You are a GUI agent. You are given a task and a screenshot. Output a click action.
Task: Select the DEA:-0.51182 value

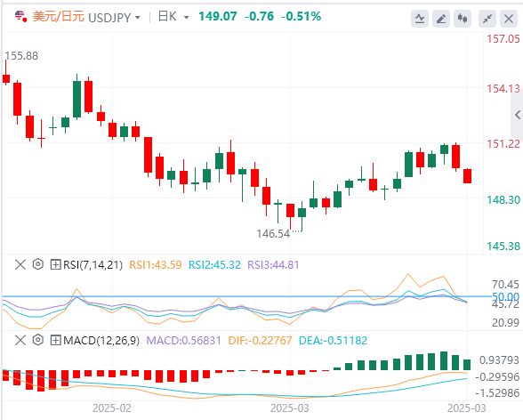(333, 341)
